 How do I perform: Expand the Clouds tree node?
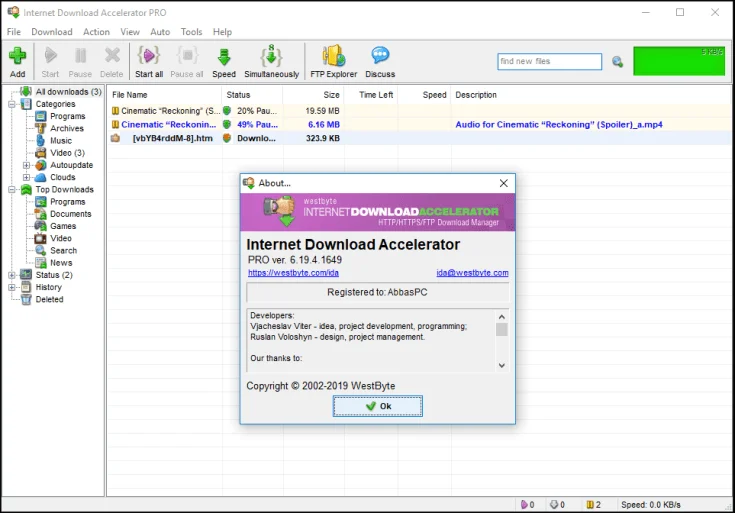coord(26,177)
